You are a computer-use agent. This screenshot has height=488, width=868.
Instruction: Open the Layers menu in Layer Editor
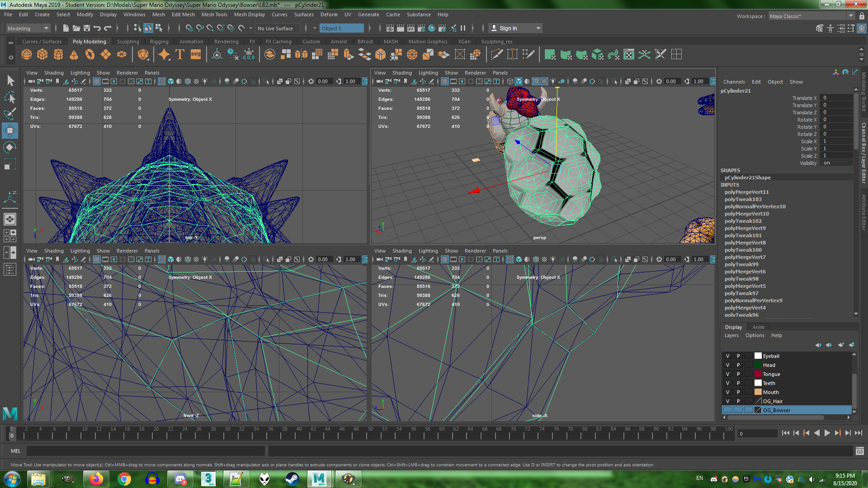(731, 335)
